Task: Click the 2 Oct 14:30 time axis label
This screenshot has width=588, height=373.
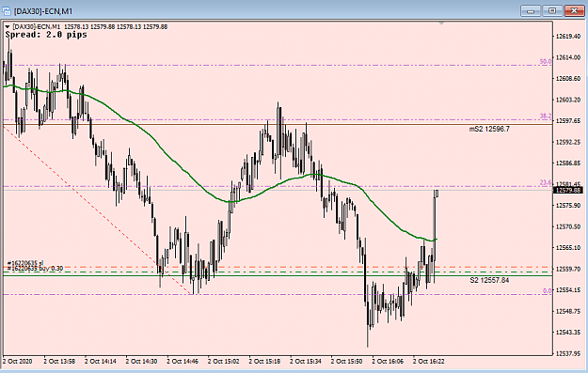Action: point(141,362)
